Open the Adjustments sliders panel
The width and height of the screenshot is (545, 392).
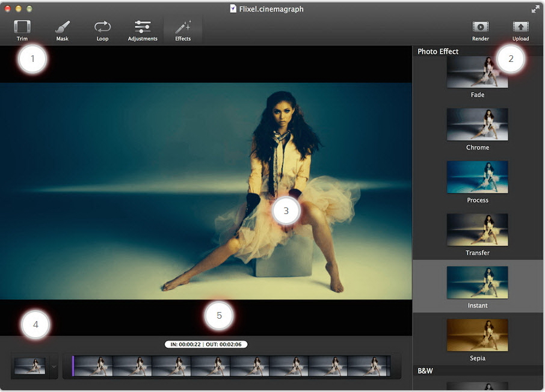click(x=143, y=30)
